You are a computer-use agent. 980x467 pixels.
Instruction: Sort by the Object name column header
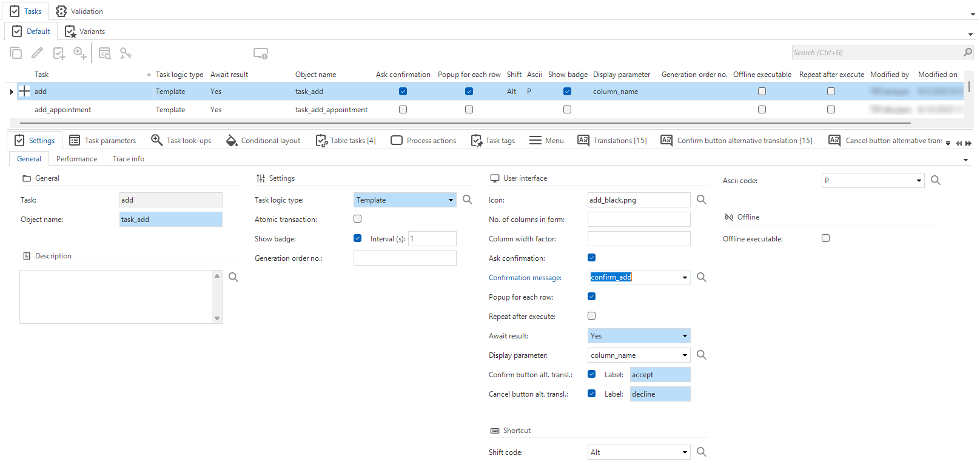click(x=315, y=75)
